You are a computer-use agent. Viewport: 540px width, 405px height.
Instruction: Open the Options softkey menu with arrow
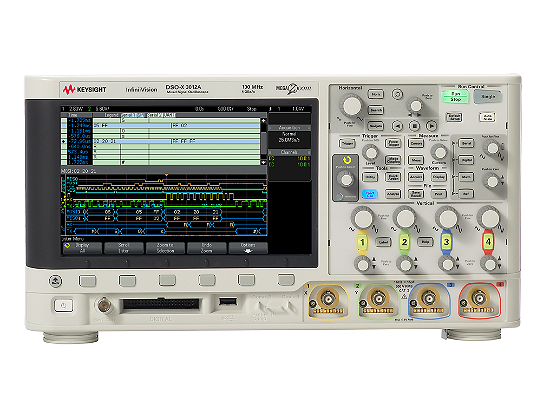[248, 248]
